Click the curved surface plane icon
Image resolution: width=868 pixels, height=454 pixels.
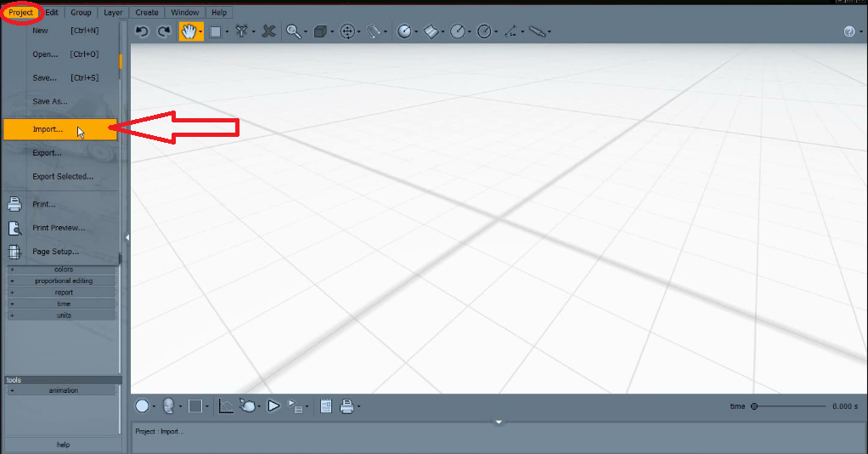pos(431,31)
